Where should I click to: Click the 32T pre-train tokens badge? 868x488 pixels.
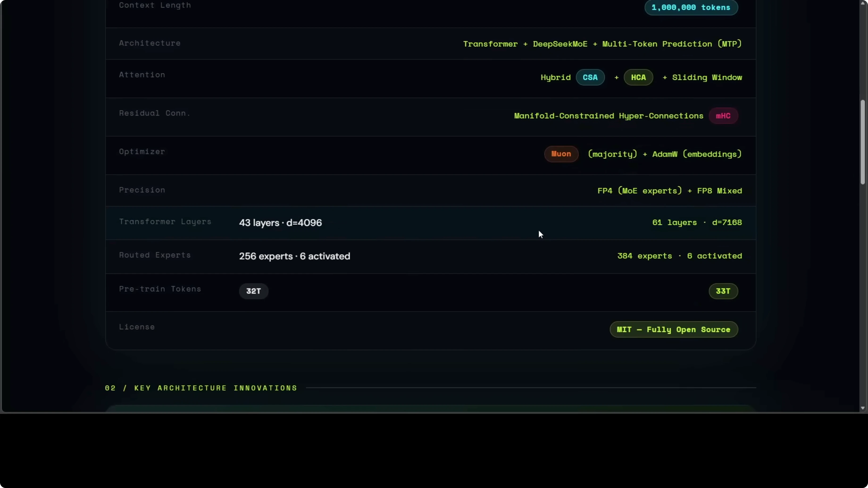coord(253,291)
